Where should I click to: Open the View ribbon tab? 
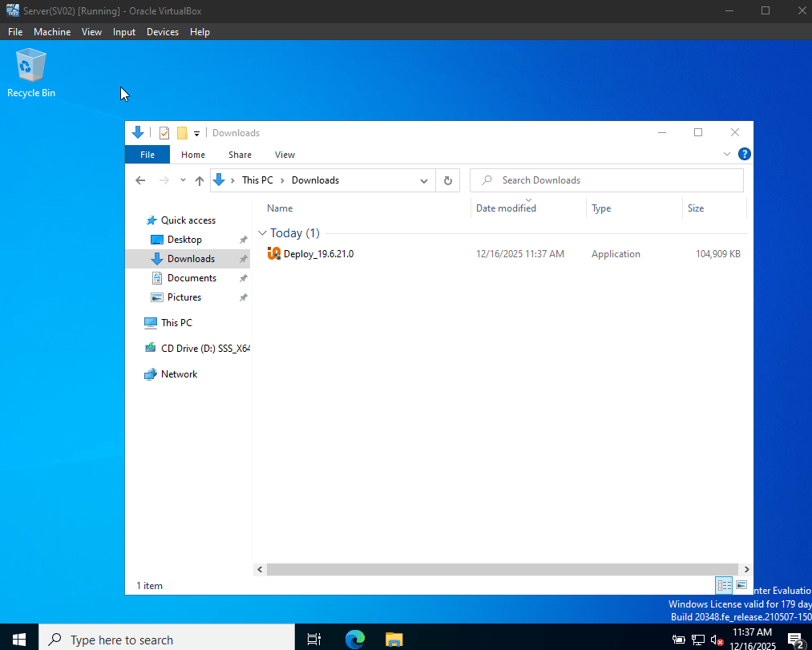[285, 155]
